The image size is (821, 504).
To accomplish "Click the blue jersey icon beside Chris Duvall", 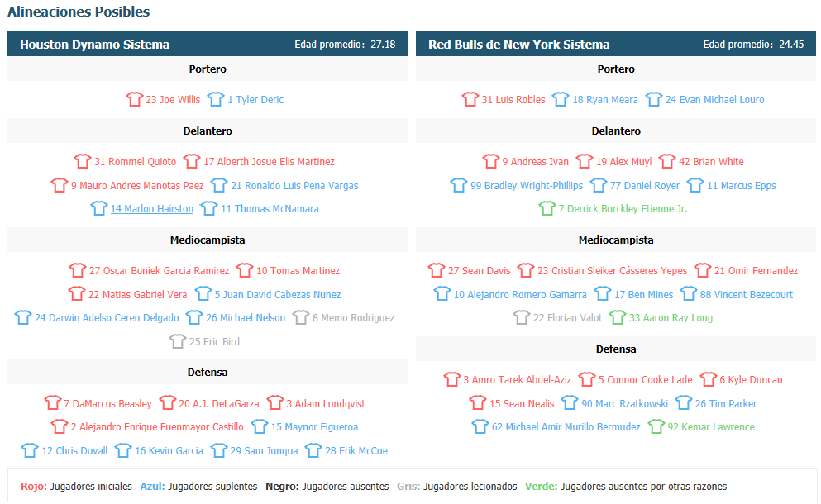I will (x=30, y=450).
